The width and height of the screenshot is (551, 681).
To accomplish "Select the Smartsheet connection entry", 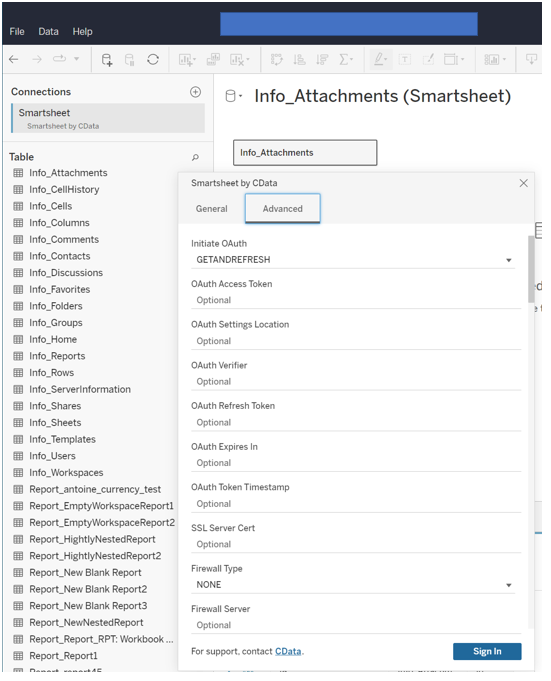I will (108, 118).
